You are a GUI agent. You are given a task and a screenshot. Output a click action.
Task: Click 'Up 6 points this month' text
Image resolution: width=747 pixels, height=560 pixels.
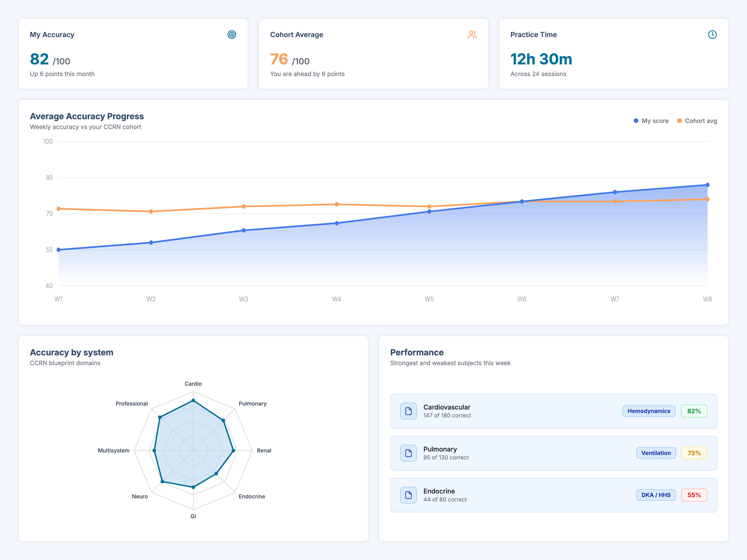pyautogui.click(x=62, y=74)
